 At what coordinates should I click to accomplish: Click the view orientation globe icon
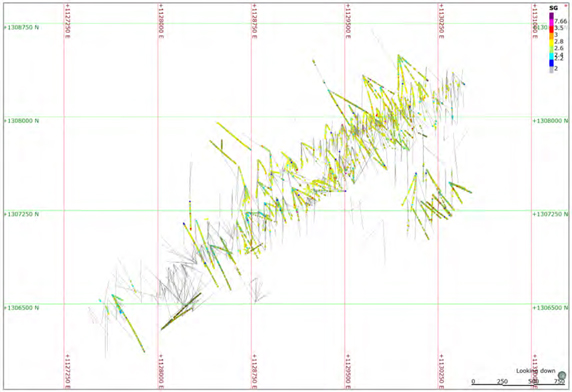click(562, 375)
